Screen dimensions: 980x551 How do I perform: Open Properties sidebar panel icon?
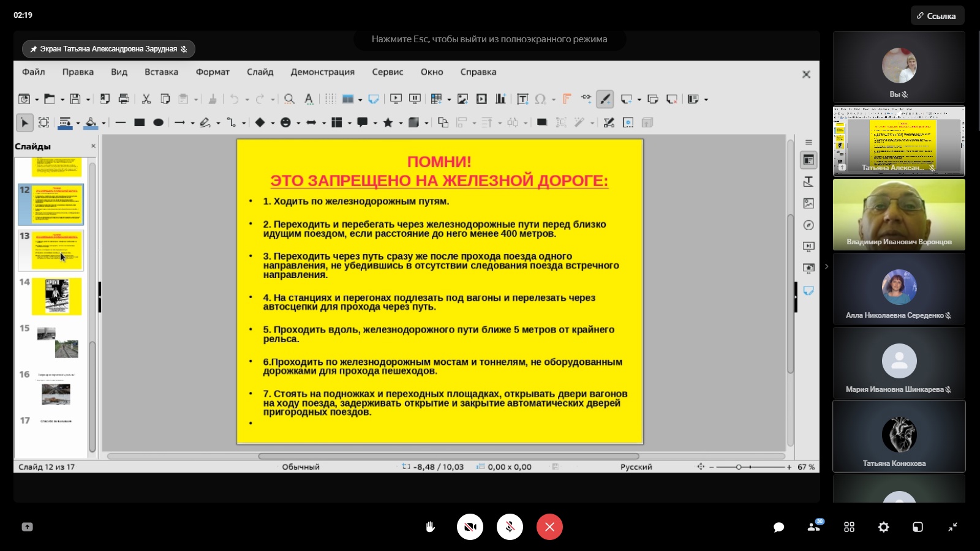click(x=809, y=160)
